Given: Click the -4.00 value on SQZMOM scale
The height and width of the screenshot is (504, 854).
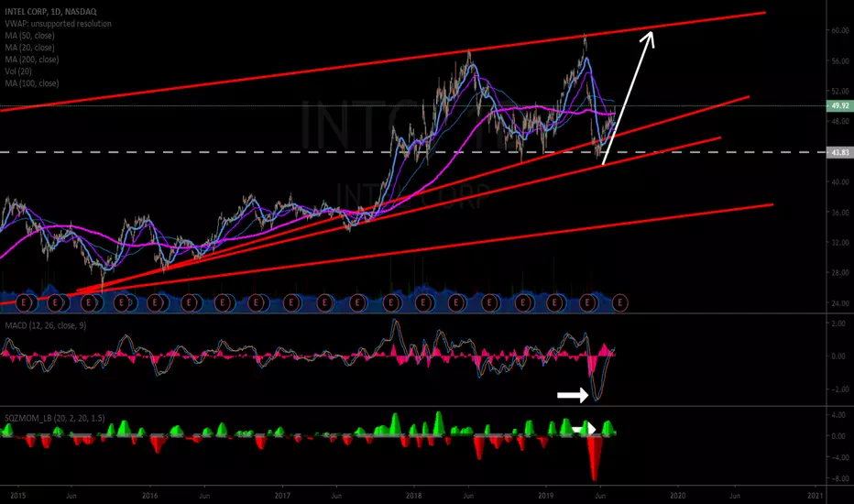Looking at the screenshot, I should click(838, 457).
